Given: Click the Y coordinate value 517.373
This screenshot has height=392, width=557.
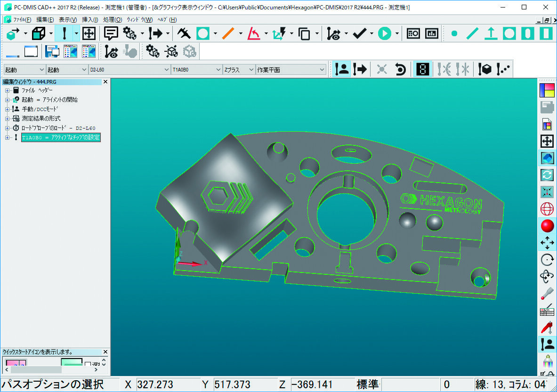Looking at the screenshot, I should point(232,384).
